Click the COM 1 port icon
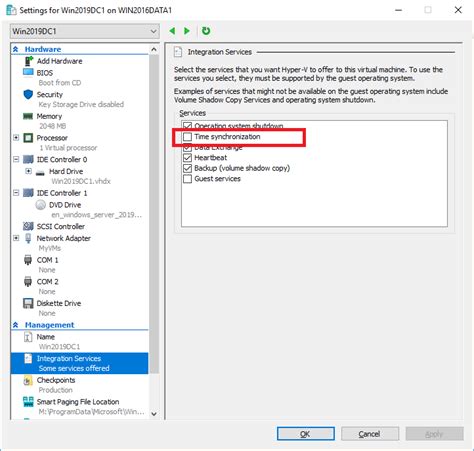The width and height of the screenshot is (474, 451). click(28, 260)
